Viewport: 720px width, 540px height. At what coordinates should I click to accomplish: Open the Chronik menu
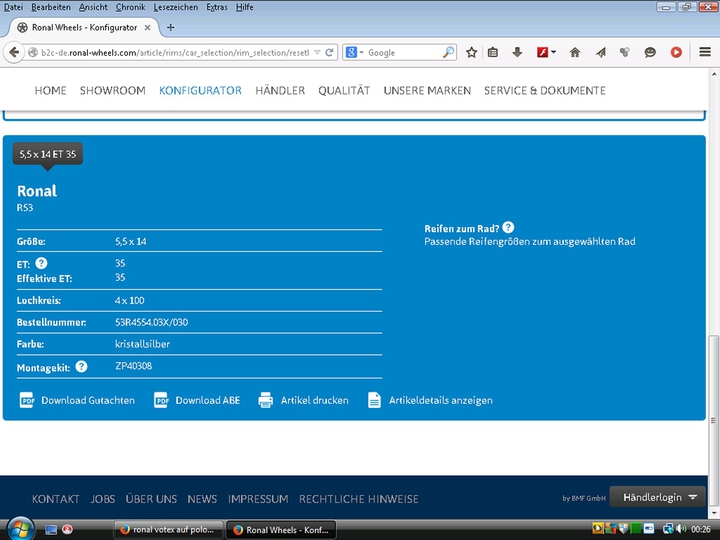tap(130, 7)
